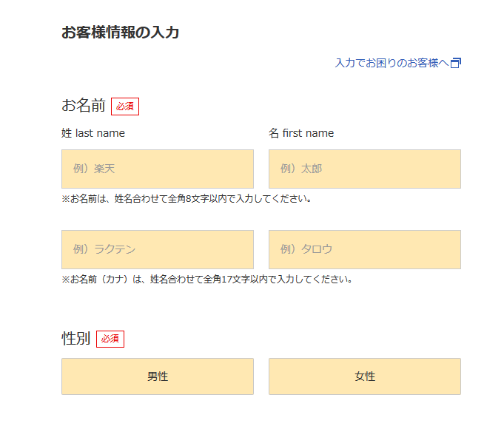Screen dimensions: 504x426
Task: Click the ラクテン katakana last name field
Action: point(158,249)
